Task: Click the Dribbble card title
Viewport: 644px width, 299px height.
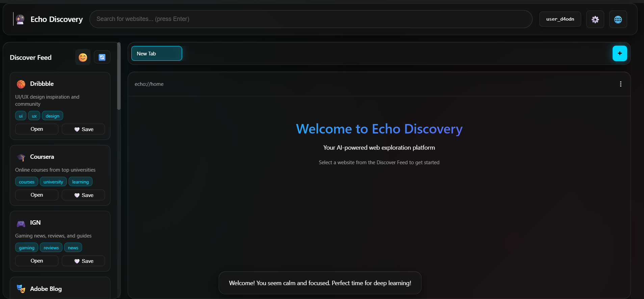Action: tap(42, 84)
